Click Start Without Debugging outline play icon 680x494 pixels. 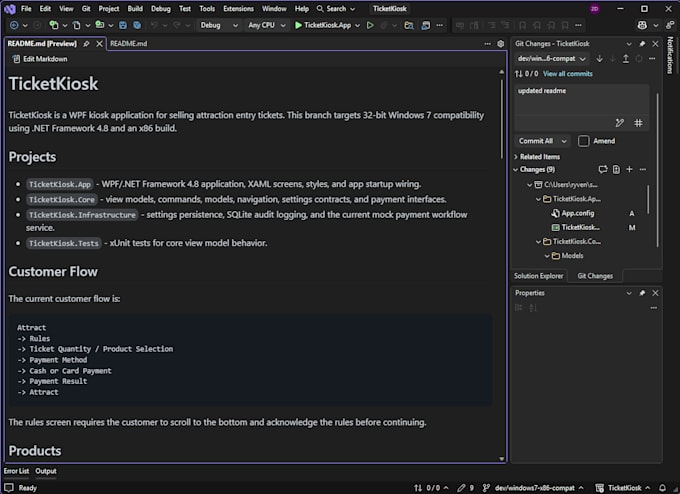370,25
